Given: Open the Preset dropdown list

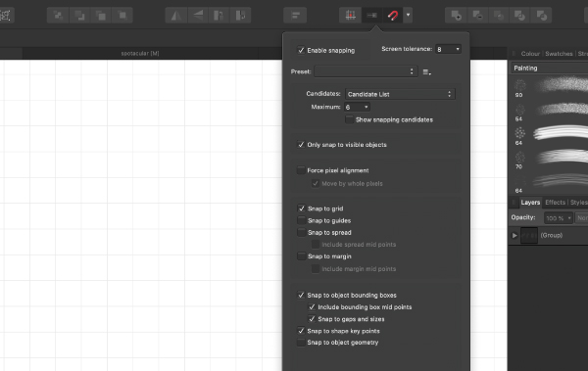Looking at the screenshot, I should click(366, 71).
